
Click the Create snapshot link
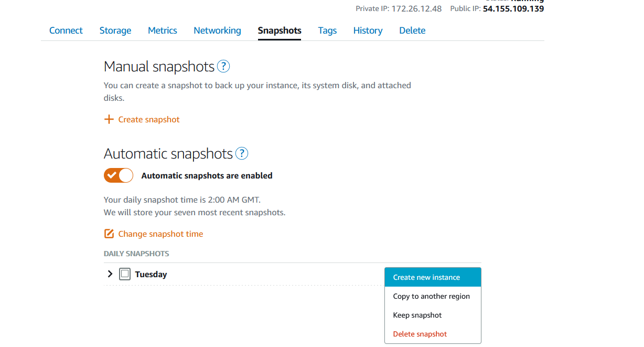coord(149,120)
